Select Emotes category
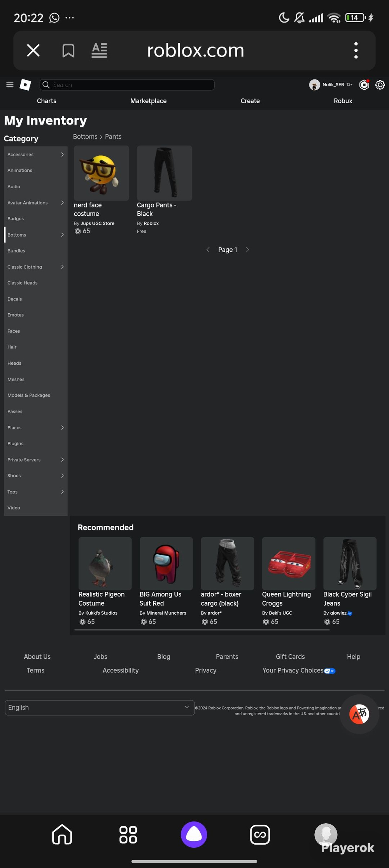The image size is (389, 868). pos(36,315)
